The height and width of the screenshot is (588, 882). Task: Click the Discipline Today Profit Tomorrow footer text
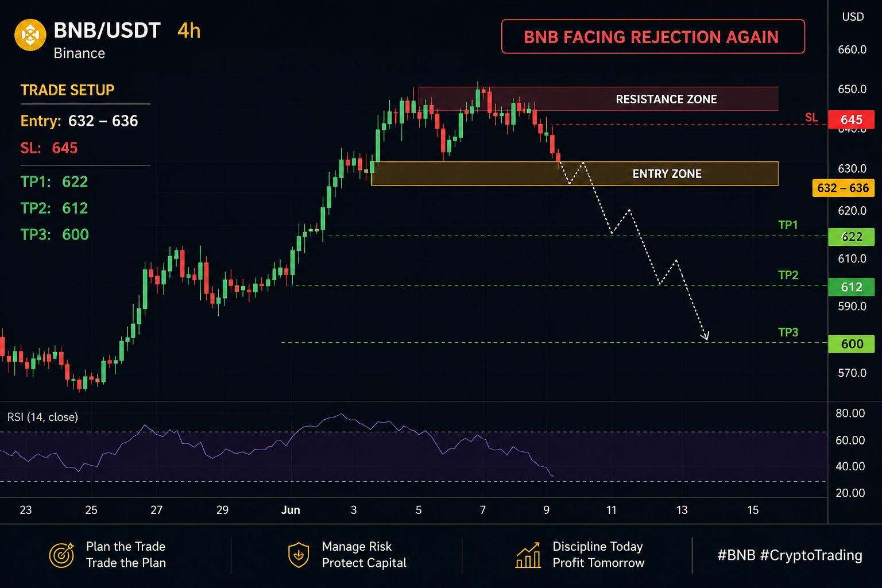tap(598, 555)
